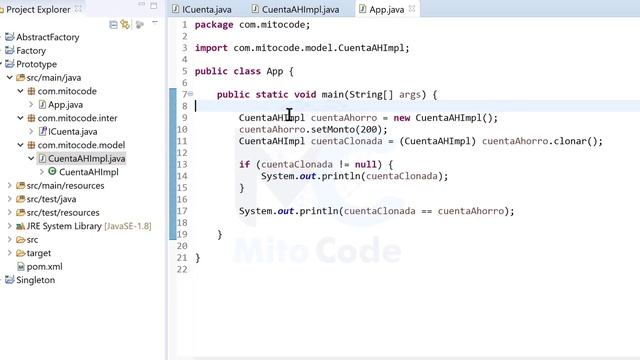Click 'clonar()' on line 11
640x360 pixels.
click(x=575, y=141)
